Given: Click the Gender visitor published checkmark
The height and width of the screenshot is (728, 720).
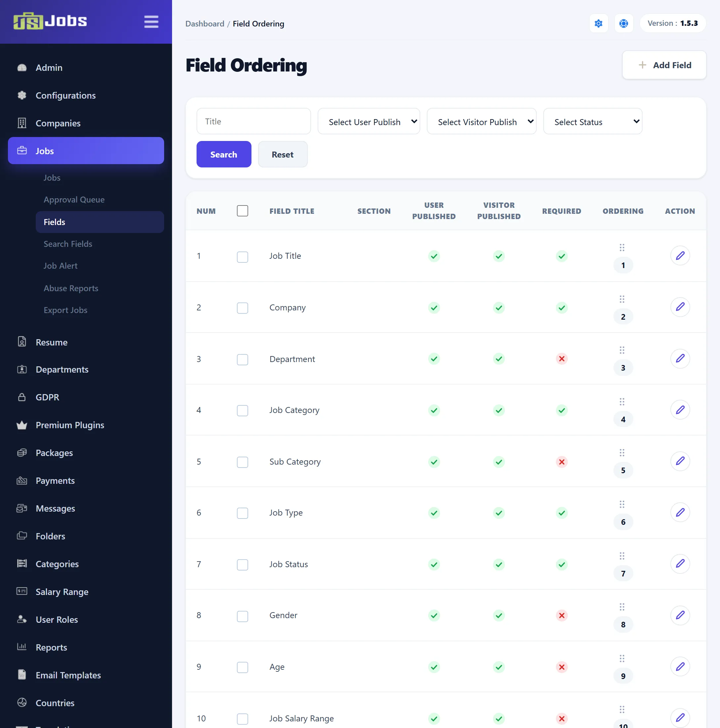Looking at the screenshot, I should (498, 616).
